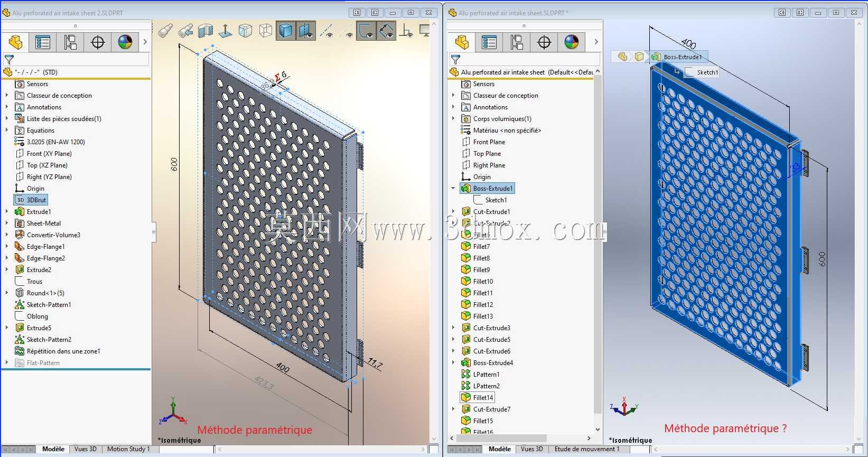This screenshot has width=868, height=457.
Task: Switch to Vues 3D tab in right window
Action: [x=532, y=449]
